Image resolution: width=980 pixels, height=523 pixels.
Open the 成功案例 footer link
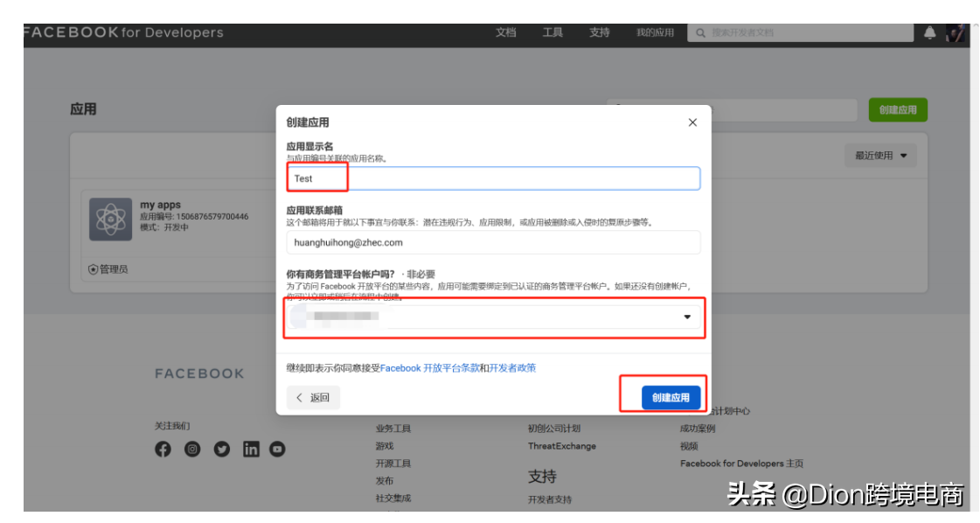pyautogui.click(x=698, y=429)
